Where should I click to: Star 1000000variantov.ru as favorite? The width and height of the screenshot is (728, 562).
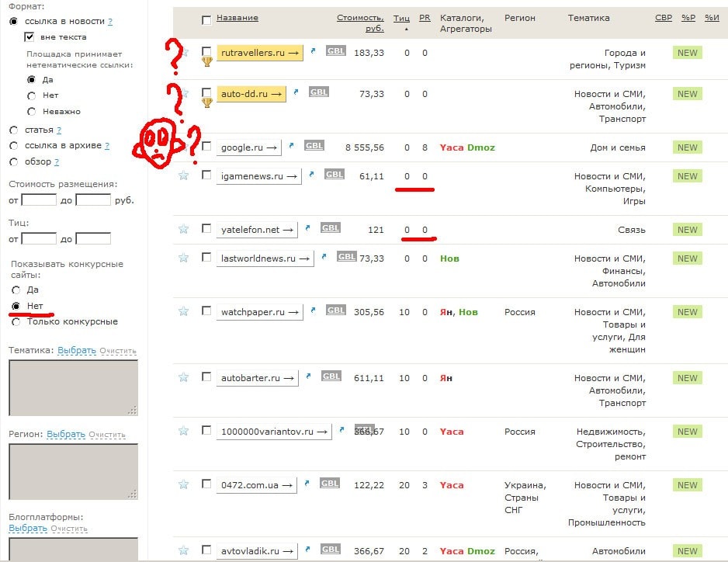[183, 431]
